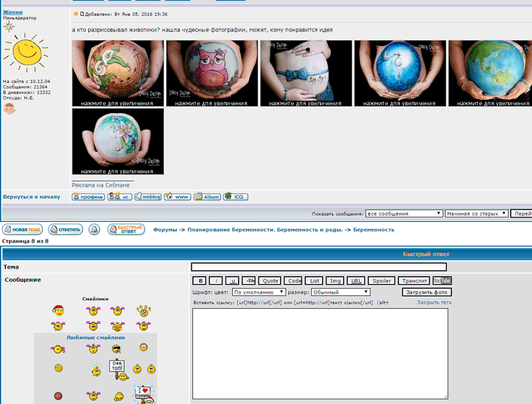Enlarge the globe Earth belly painting thumbnail

click(x=490, y=73)
